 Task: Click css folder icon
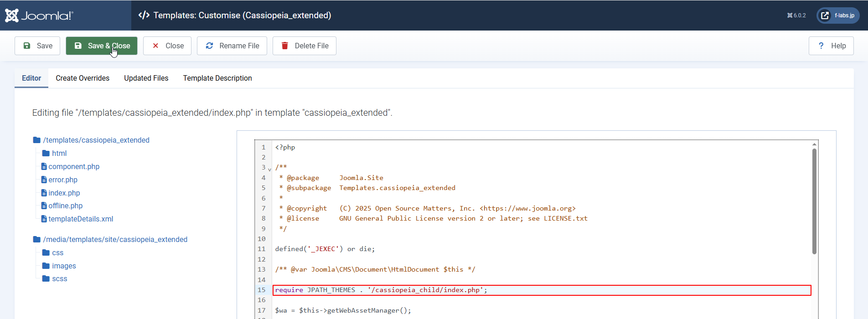click(x=46, y=252)
